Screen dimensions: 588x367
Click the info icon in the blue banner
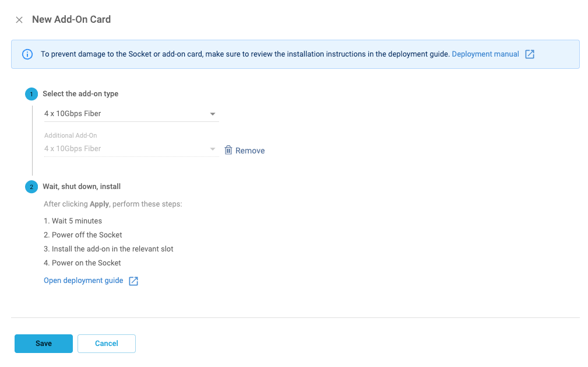click(x=27, y=54)
